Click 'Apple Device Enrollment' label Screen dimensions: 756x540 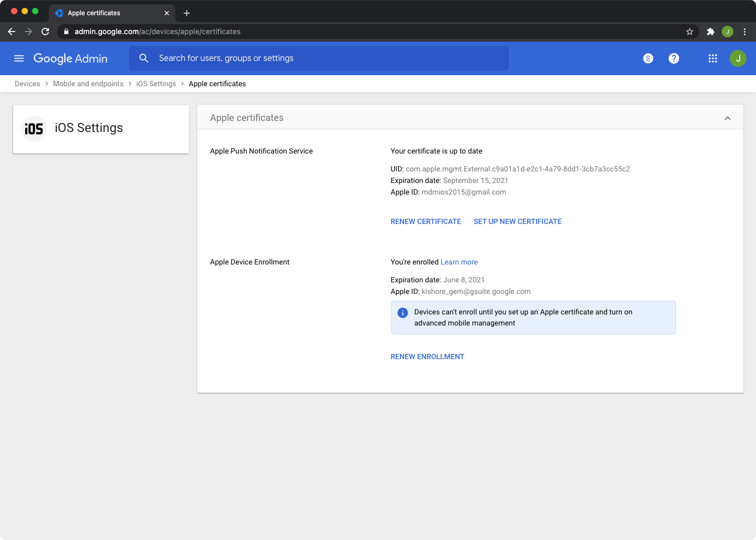[250, 262]
